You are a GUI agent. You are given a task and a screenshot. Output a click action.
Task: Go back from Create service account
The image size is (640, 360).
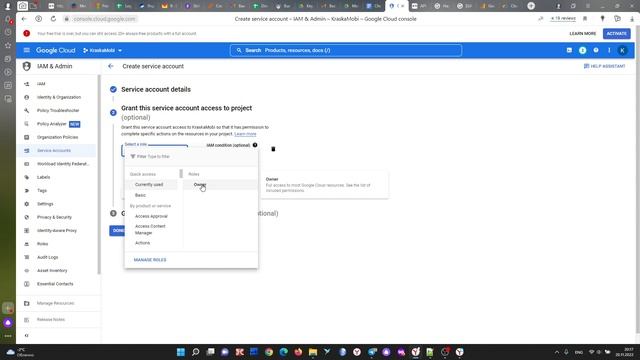tap(111, 66)
